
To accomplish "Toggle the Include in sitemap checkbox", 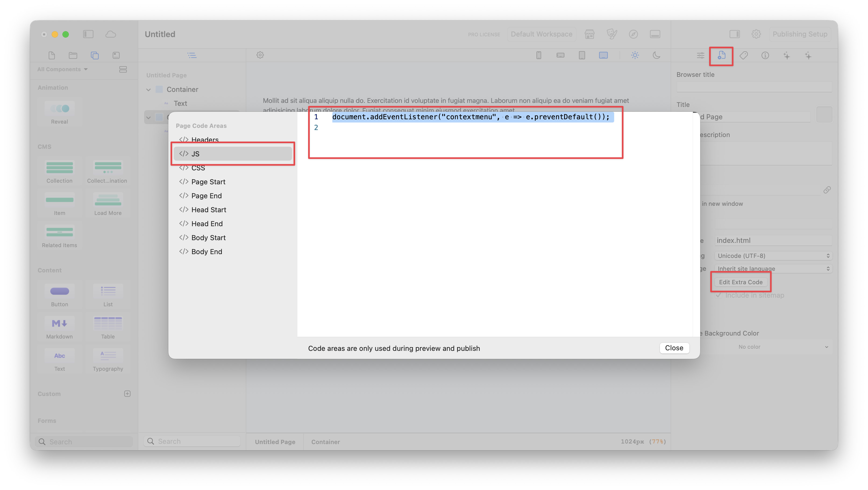I will 718,296.
